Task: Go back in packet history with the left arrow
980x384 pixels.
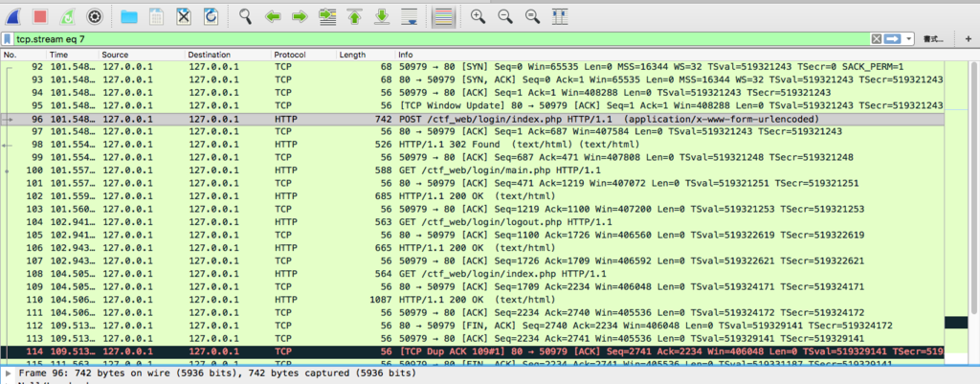Action: click(273, 16)
